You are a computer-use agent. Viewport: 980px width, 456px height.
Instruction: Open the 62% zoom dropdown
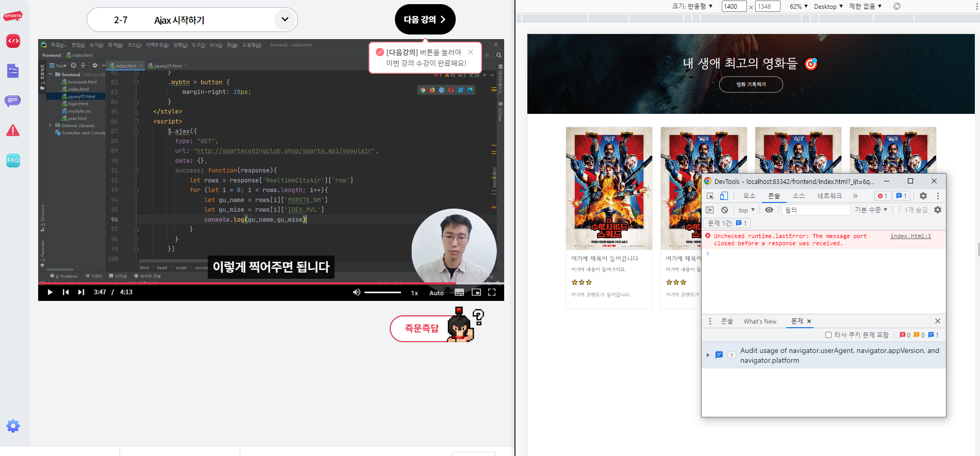point(799,6)
